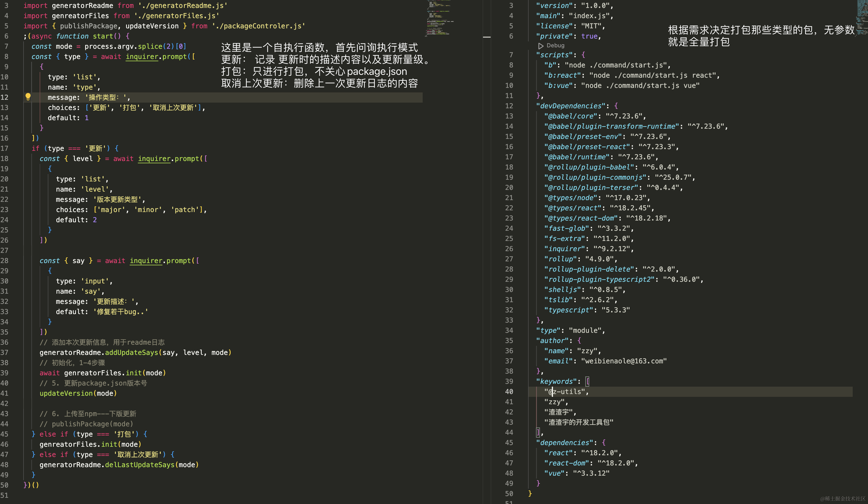This screenshot has width=868, height=504.
Task: Click the comment '// 初始化, 1-4步骤'
Action: tap(72, 363)
